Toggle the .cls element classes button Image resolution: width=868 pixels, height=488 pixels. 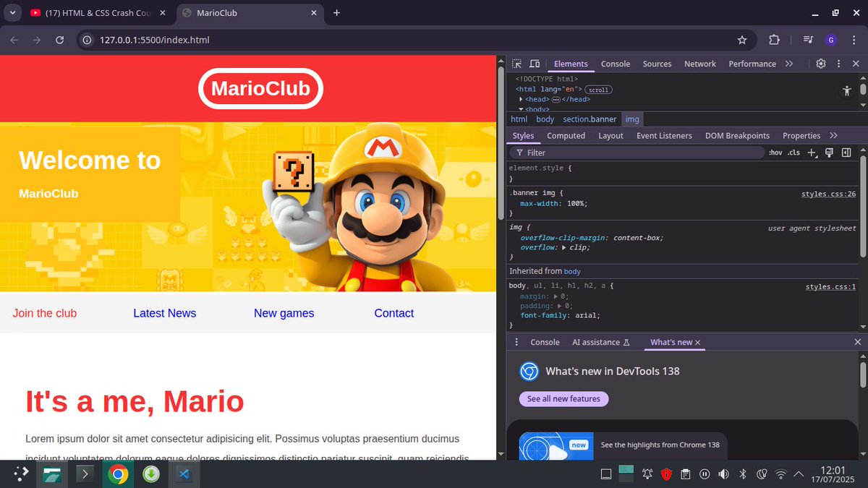coord(794,153)
